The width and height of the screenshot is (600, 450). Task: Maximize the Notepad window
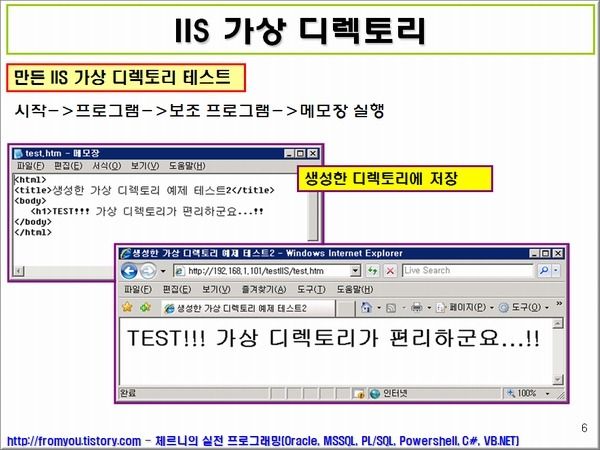301,153
